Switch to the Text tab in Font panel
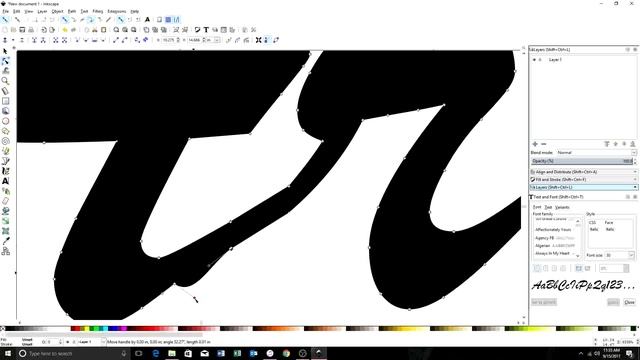The width and height of the screenshot is (640, 360). pyautogui.click(x=548, y=207)
